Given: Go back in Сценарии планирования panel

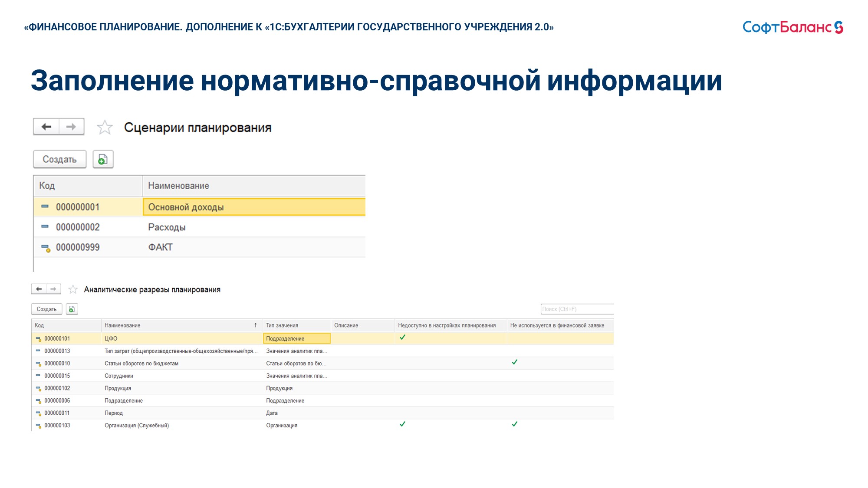Looking at the screenshot, I should (46, 127).
